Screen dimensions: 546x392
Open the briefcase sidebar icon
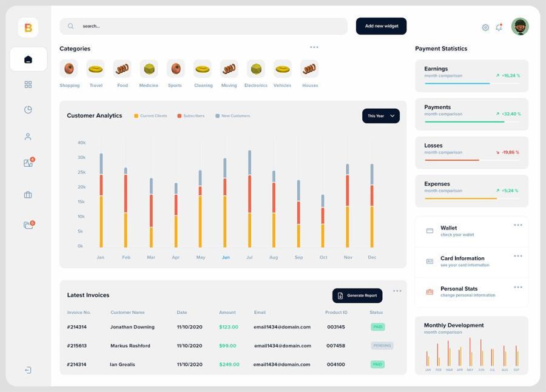[x=28, y=195]
